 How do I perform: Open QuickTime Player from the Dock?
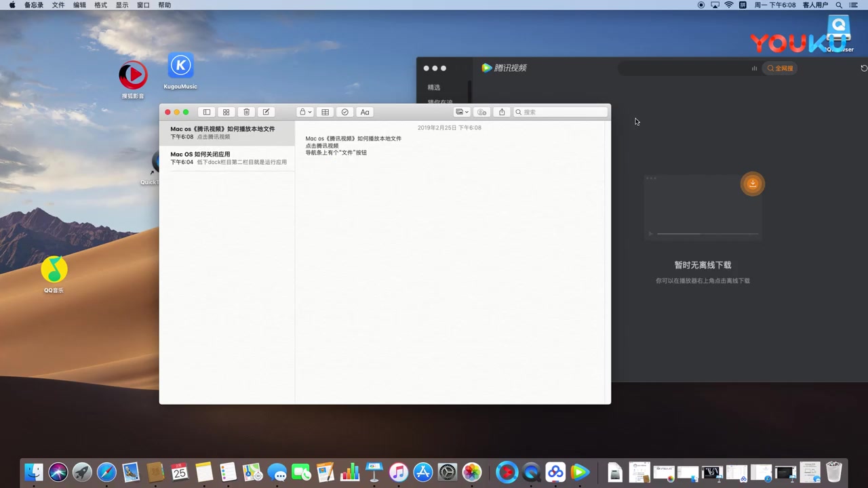click(x=531, y=472)
